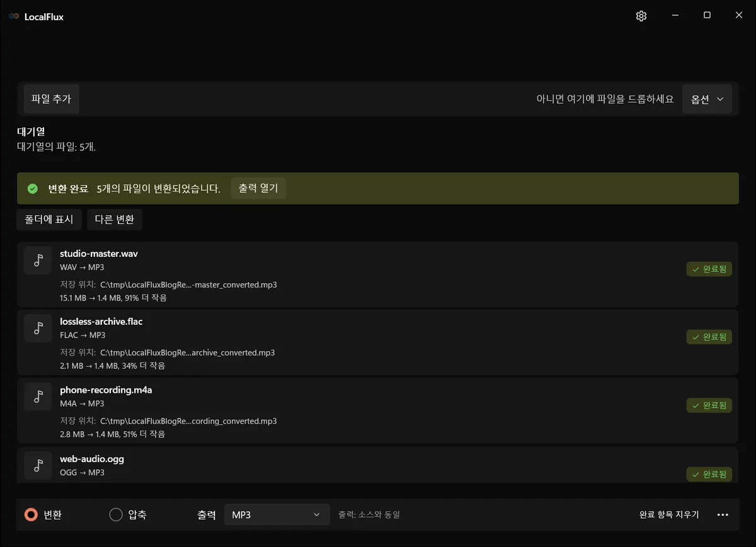Click 완료 항목 지우기 button
Screen dimensions: 756x547
tap(669, 515)
